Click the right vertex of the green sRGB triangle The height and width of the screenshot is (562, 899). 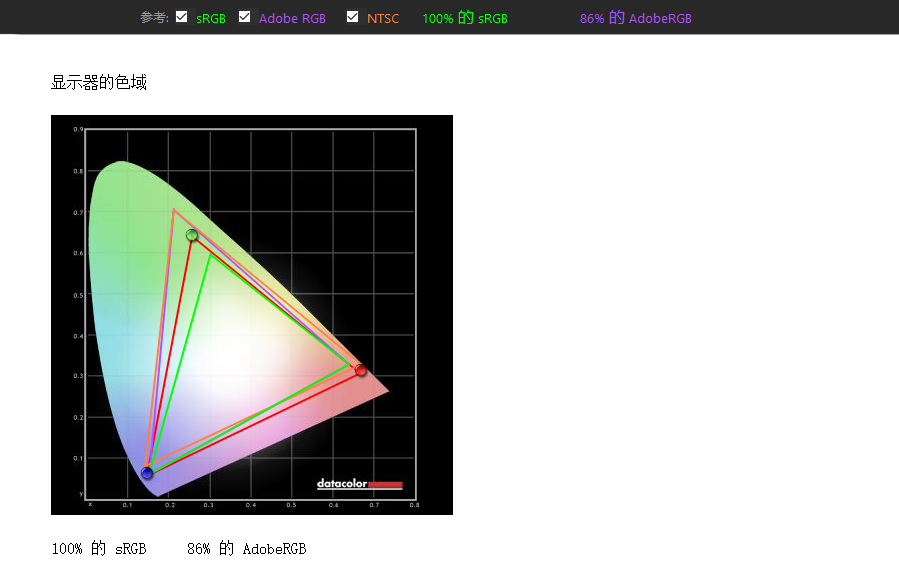click(349, 365)
